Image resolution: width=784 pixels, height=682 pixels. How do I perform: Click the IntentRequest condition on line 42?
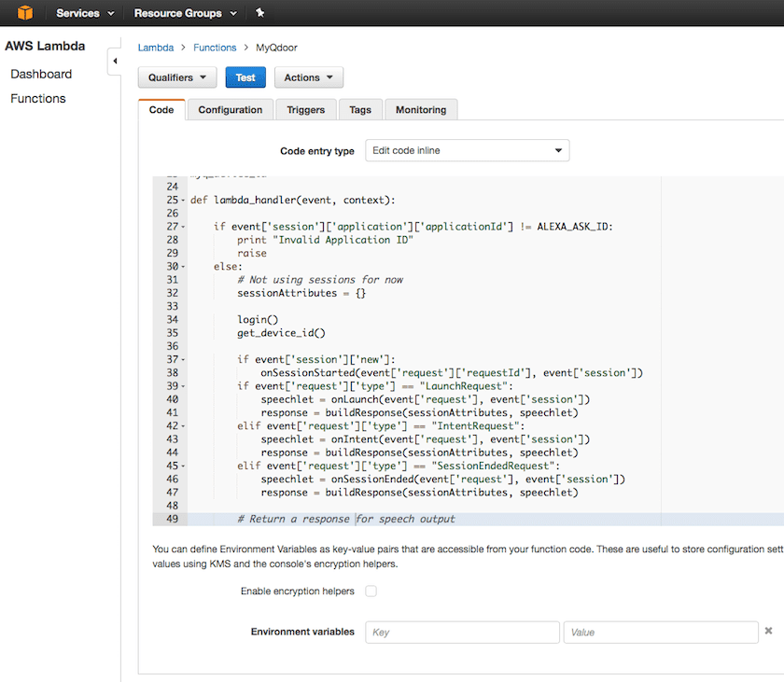381,426
